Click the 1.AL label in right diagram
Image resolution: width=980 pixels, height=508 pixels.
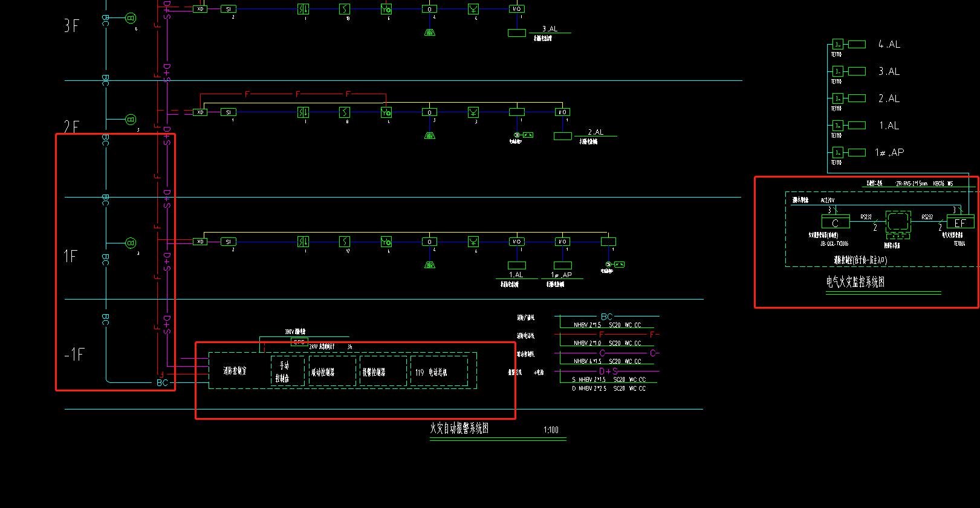(x=889, y=126)
